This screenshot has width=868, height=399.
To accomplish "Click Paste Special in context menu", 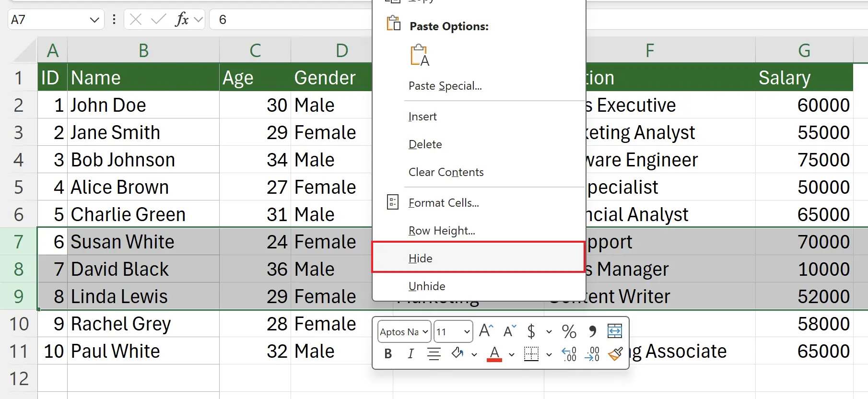I will 445,86.
